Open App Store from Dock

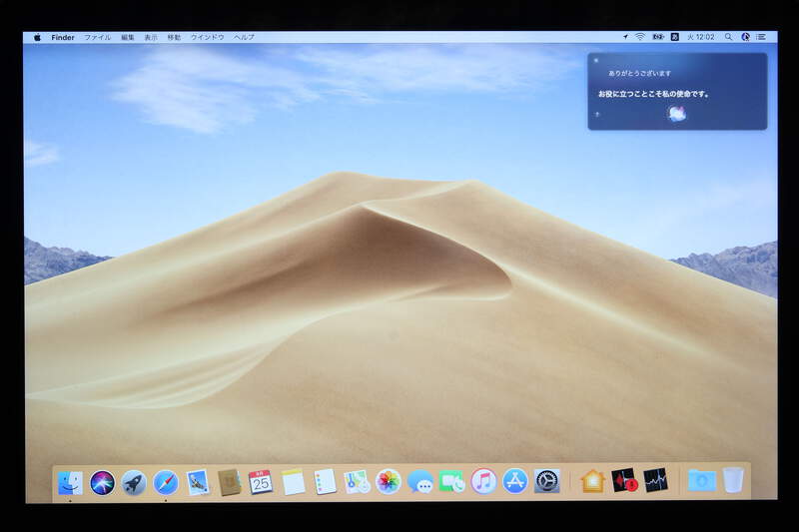coord(515,481)
